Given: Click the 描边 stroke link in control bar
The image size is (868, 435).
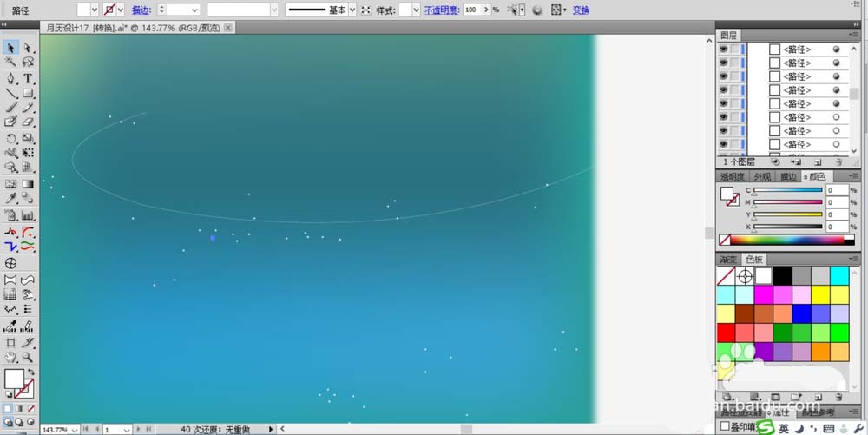Looking at the screenshot, I should (141, 10).
